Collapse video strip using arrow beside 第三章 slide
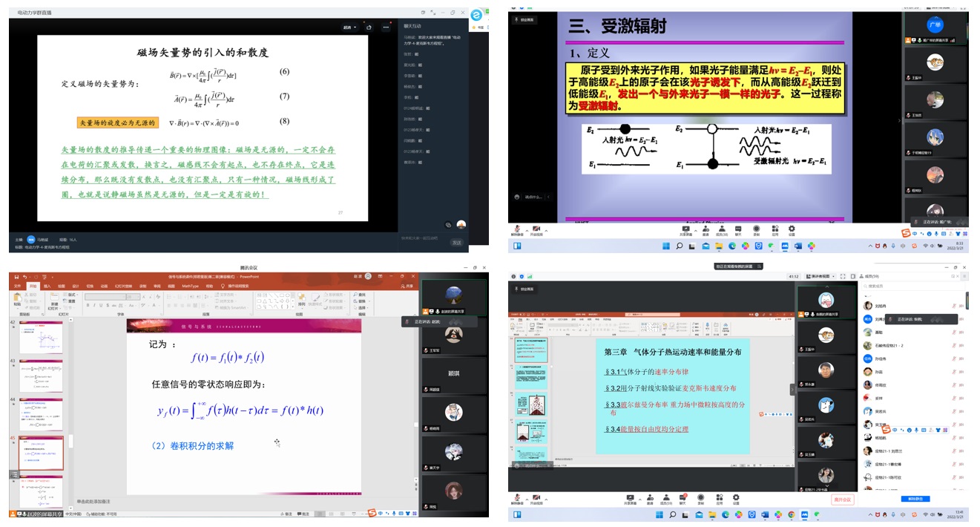This screenshot has width=980, height=527. click(x=792, y=389)
